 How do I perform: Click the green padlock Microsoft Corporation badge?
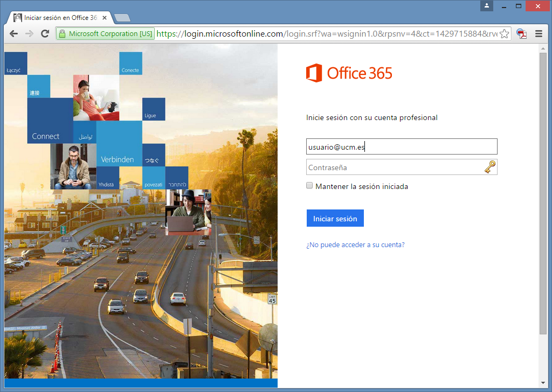click(106, 34)
